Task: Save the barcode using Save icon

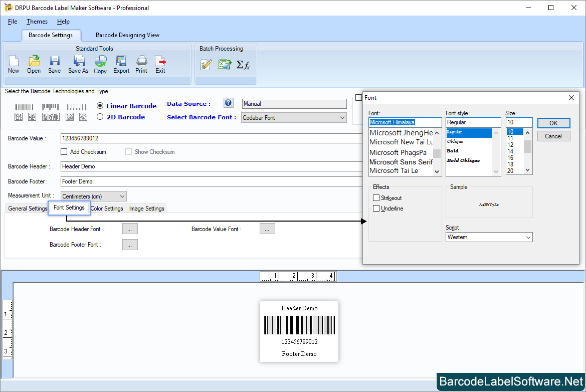Action: tap(54, 64)
